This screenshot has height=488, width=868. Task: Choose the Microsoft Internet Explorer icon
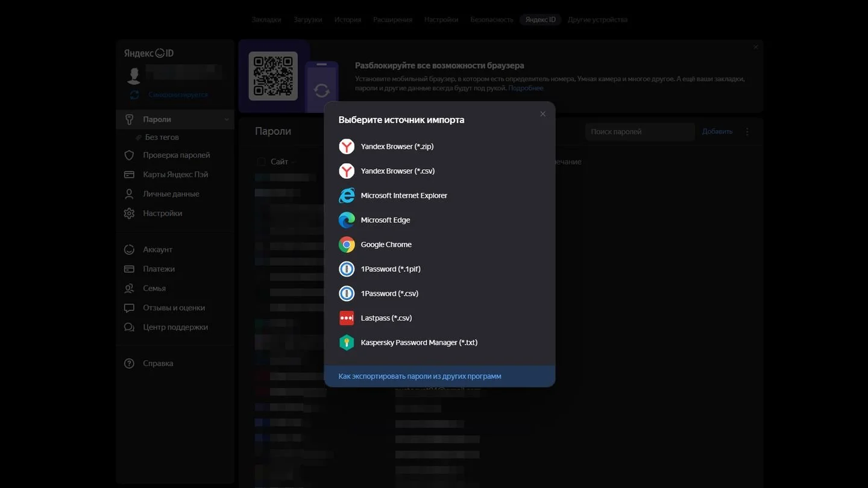[x=347, y=196]
